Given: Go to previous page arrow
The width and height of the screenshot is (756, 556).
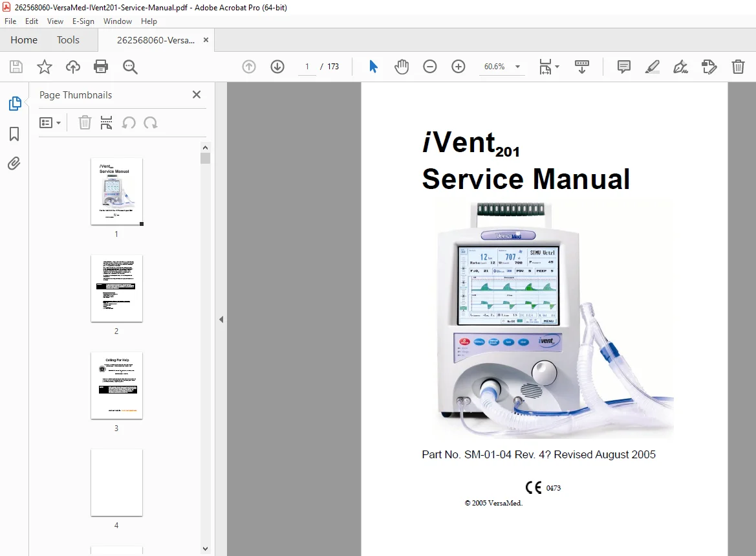Looking at the screenshot, I should [x=249, y=67].
